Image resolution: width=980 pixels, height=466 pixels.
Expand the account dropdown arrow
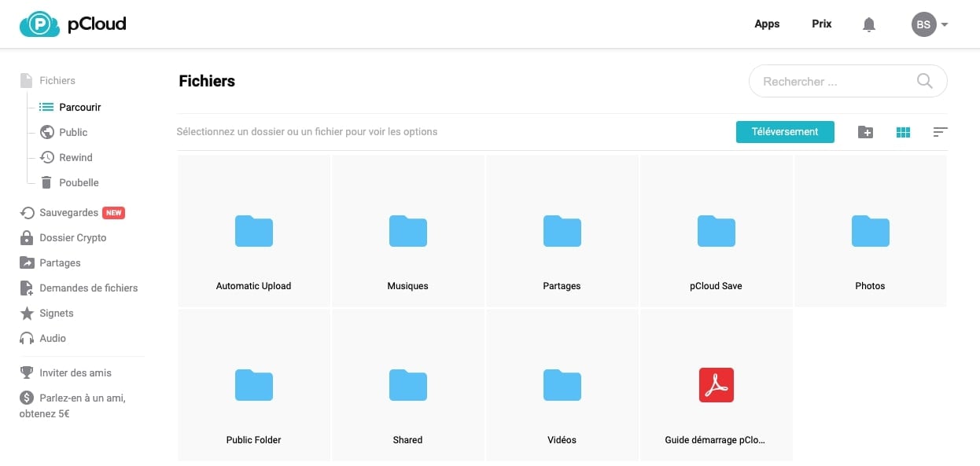945,24
